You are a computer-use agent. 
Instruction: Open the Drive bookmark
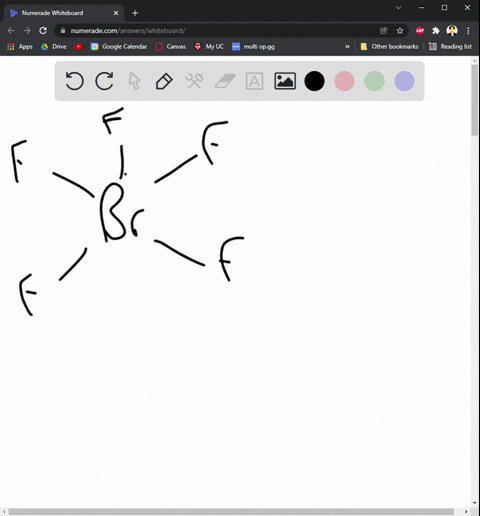tap(53, 47)
